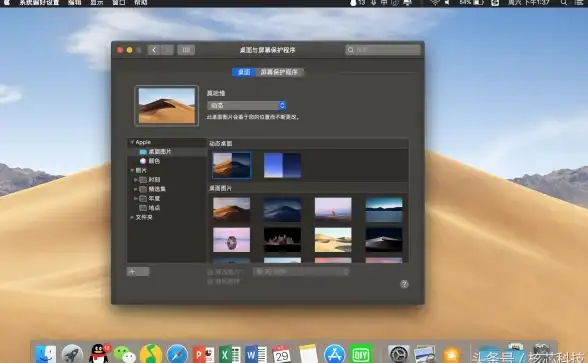This screenshot has height=363, width=588.
Task: Open WeChat in the dock
Action: (x=124, y=355)
